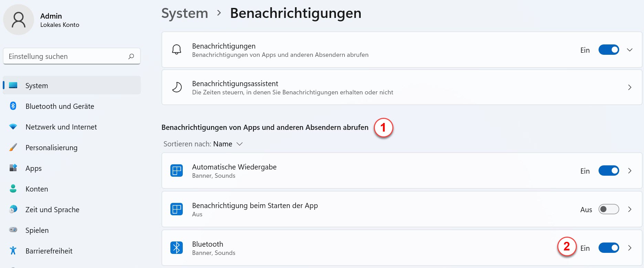Open Benachrichtigungsassistent via its arrow
Image resolution: width=644 pixels, height=268 pixels.
pos(630,87)
